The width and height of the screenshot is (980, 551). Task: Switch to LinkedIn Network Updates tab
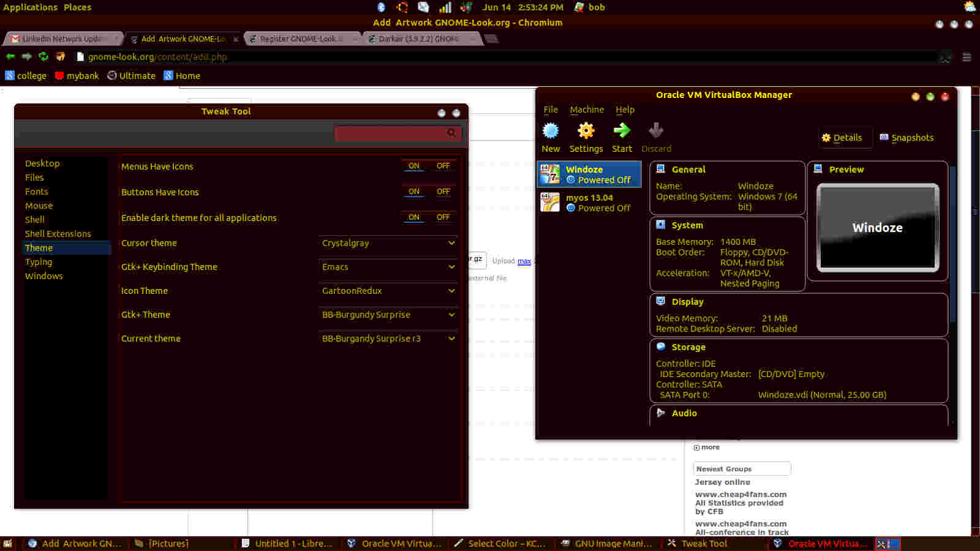click(62, 39)
